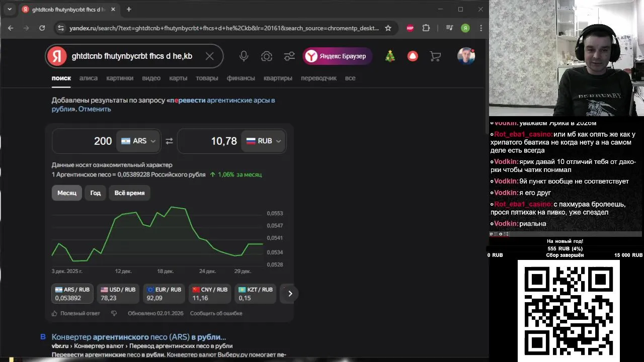
Task: Click the Christmas tree icon
Action: click(390, 56)
